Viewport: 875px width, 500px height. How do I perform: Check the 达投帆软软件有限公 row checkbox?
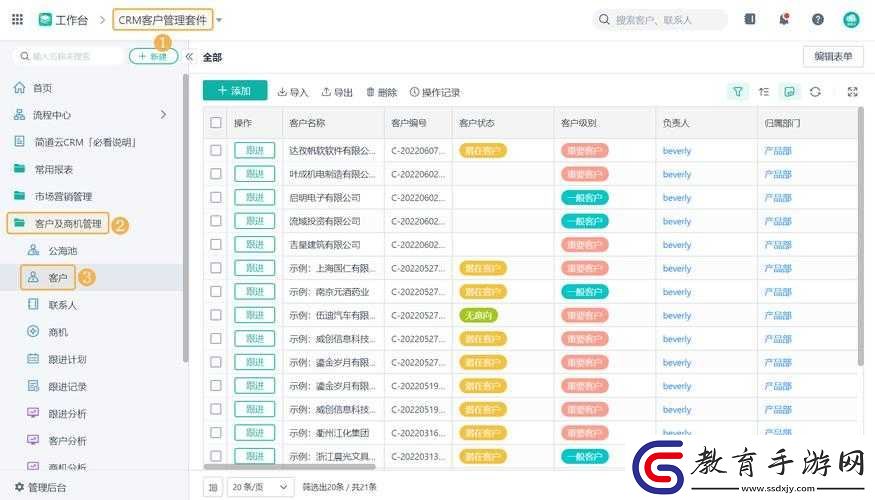coord(216,151)
